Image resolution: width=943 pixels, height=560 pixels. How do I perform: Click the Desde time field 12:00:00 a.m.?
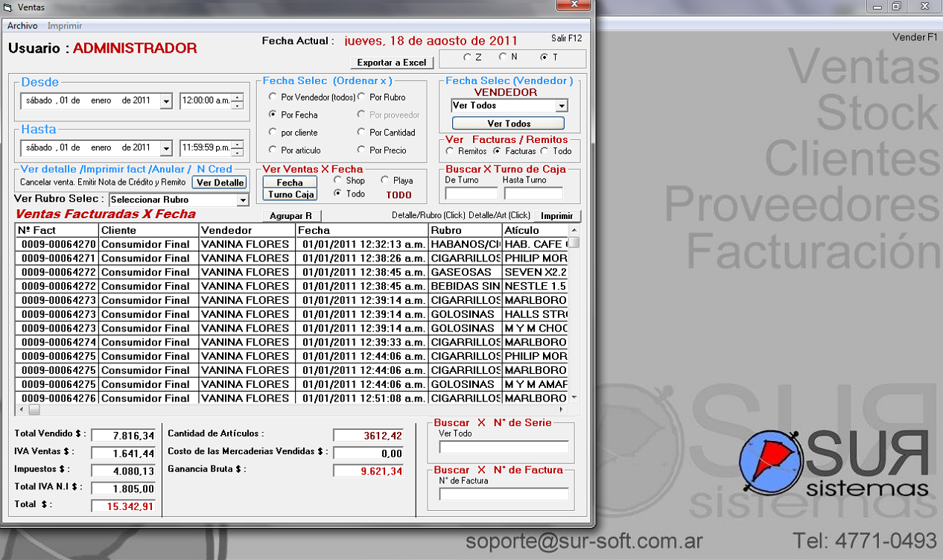(x=206, y=101)
